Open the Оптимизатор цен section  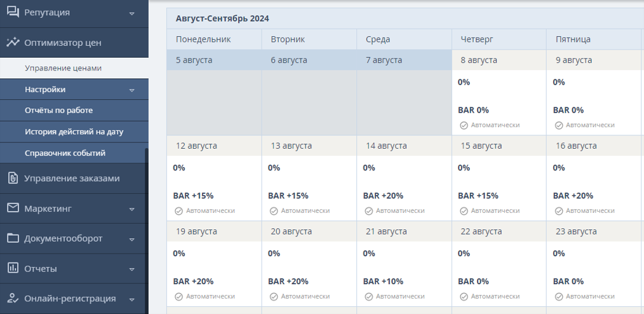(74, 43)
